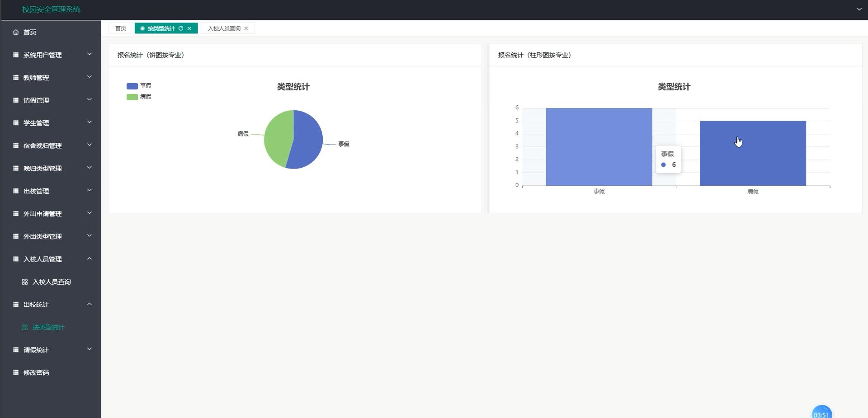Toggle the 病假 legend in pie chart
This screenshot has width=868, height=418.
point(139,96)
